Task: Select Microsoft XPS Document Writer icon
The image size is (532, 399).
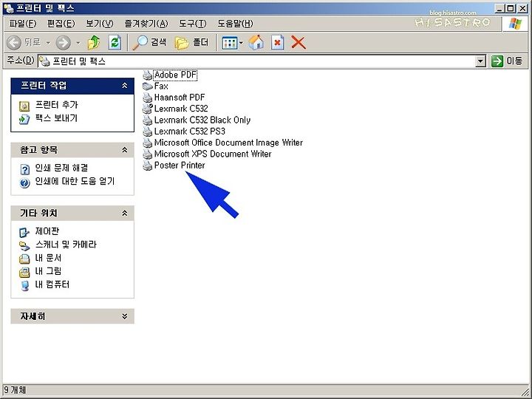Action: point(148,154)
